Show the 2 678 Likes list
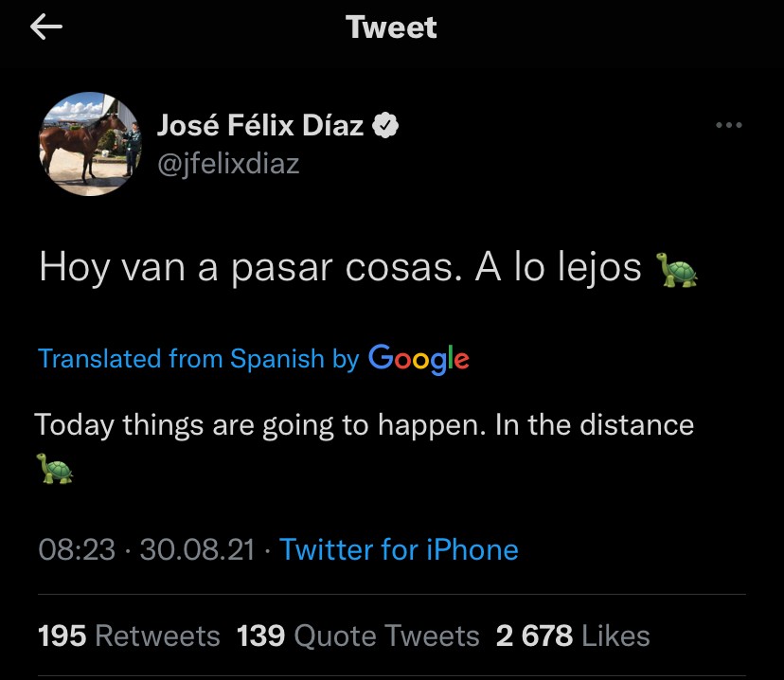The image size is (784, 680). 573,635
